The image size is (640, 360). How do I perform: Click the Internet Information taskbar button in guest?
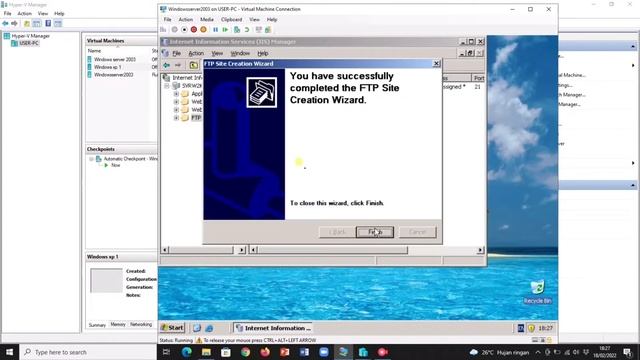(273, 328)
